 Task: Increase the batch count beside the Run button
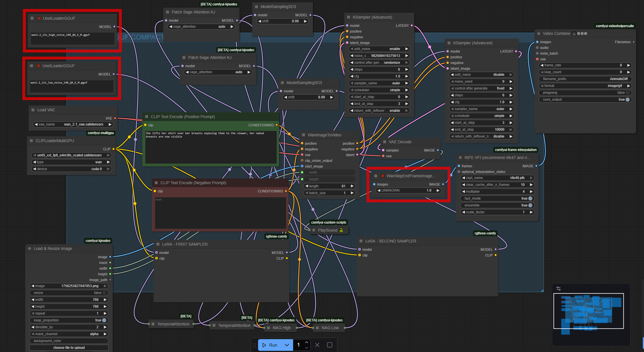[x=307, y=342]
